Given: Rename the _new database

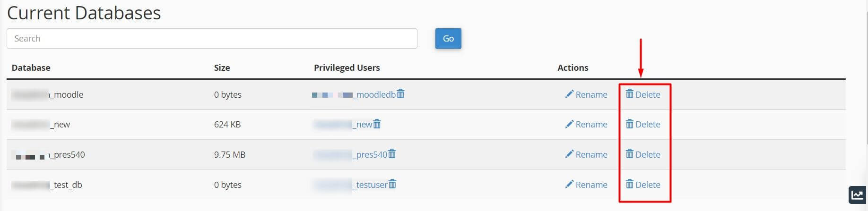Looking at the screenshot, I should tap(586, 125).
